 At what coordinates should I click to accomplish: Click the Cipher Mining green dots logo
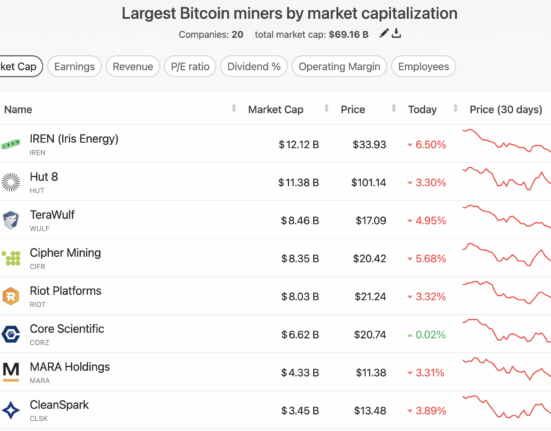[11, 258]
